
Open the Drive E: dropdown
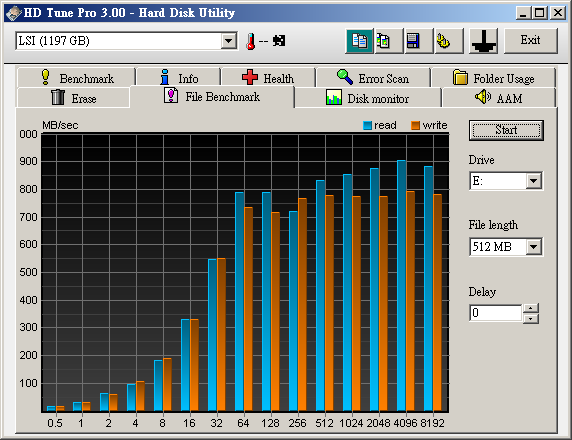point(534,181)
